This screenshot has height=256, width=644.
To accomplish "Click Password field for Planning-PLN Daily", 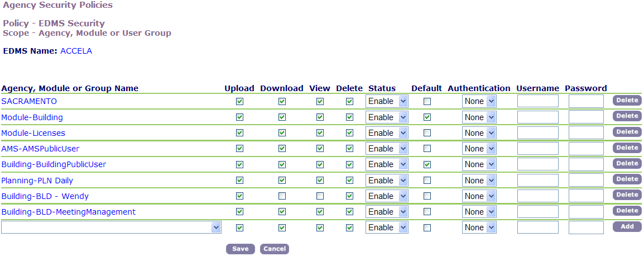I will (585, 181).
